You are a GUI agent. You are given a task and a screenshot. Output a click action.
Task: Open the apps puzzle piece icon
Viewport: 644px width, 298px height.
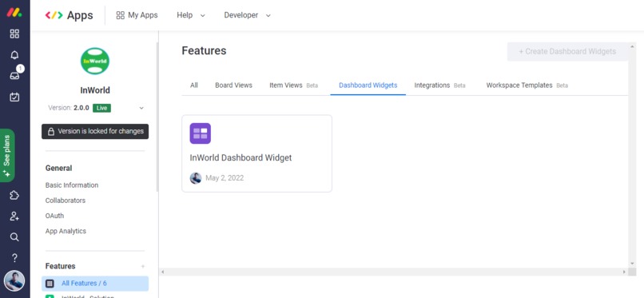pyautogui.click(x=14, y=195)
